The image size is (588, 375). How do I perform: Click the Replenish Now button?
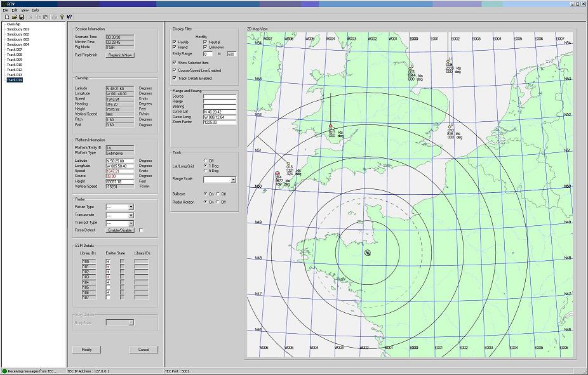[x=120, y=55]
